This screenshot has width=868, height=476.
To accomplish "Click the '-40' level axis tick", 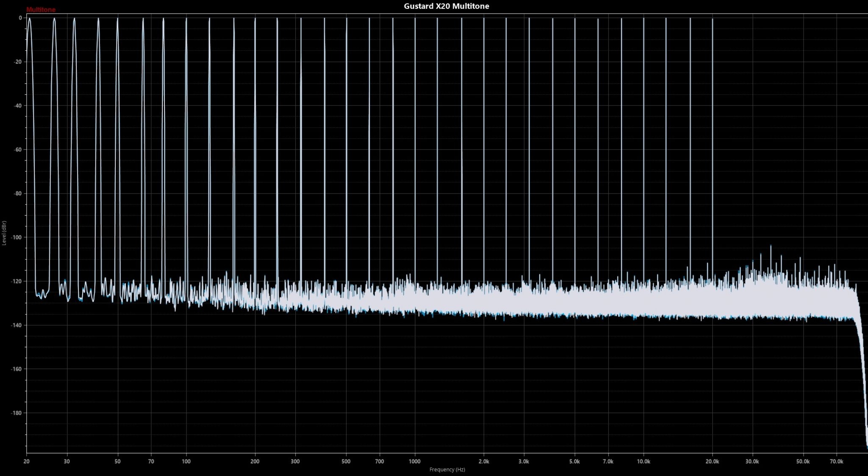I will pyautogui.click(x=18, y=106).
